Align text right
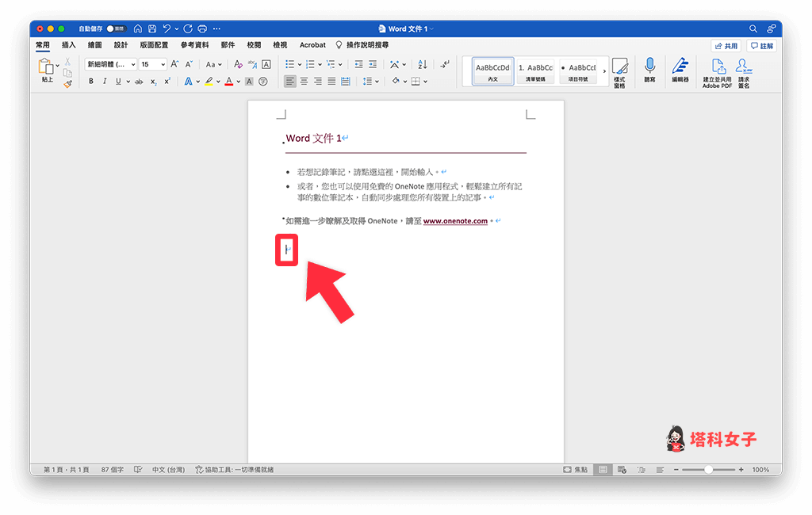 coord(318,82)
